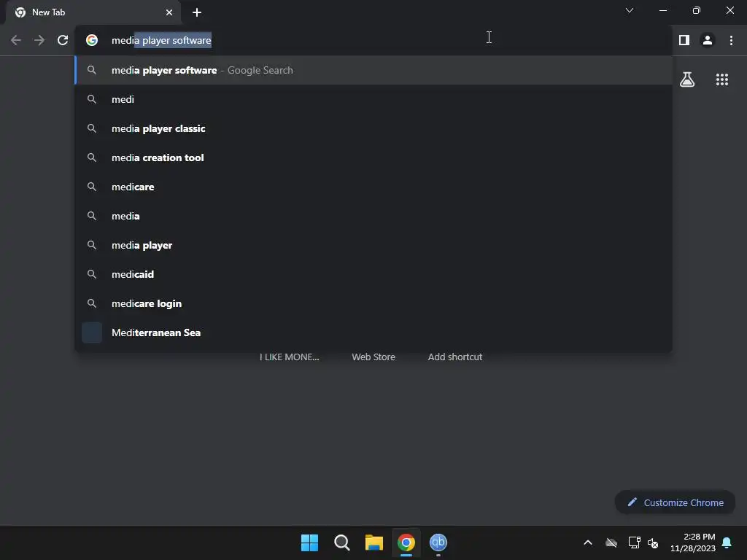Select the 'medicare login' suggestion

pos(374,303)
